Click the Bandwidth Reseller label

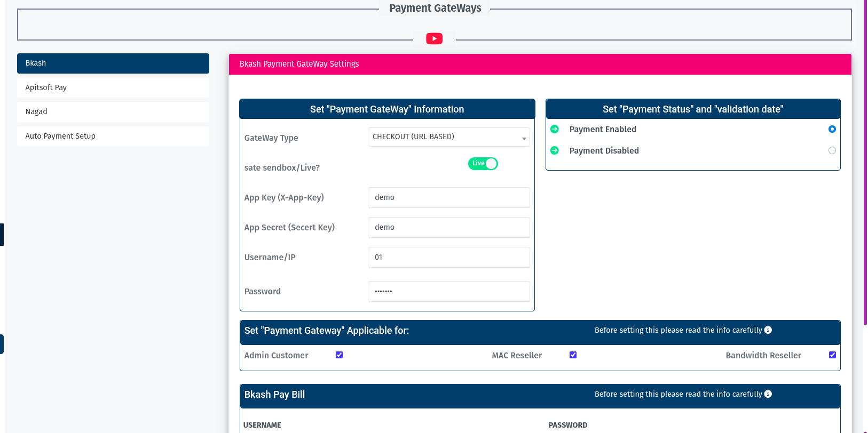(x=763, y=356)
